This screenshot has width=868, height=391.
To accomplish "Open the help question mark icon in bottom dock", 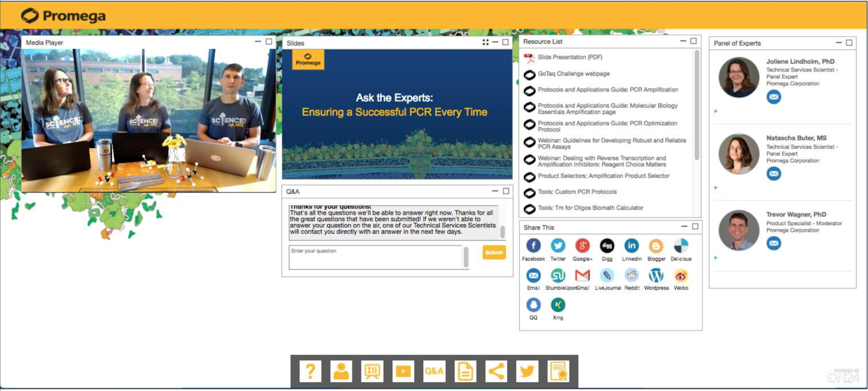I will point(310,371).
